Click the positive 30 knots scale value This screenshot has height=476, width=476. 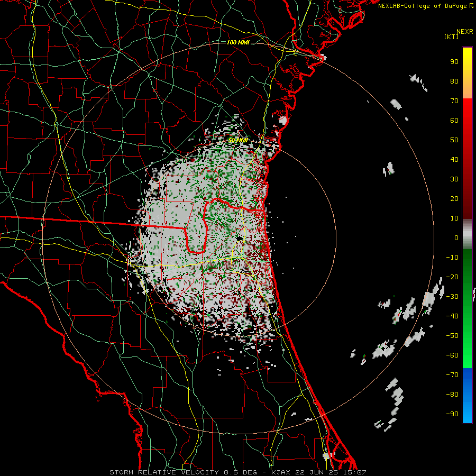tap(454, 179)
